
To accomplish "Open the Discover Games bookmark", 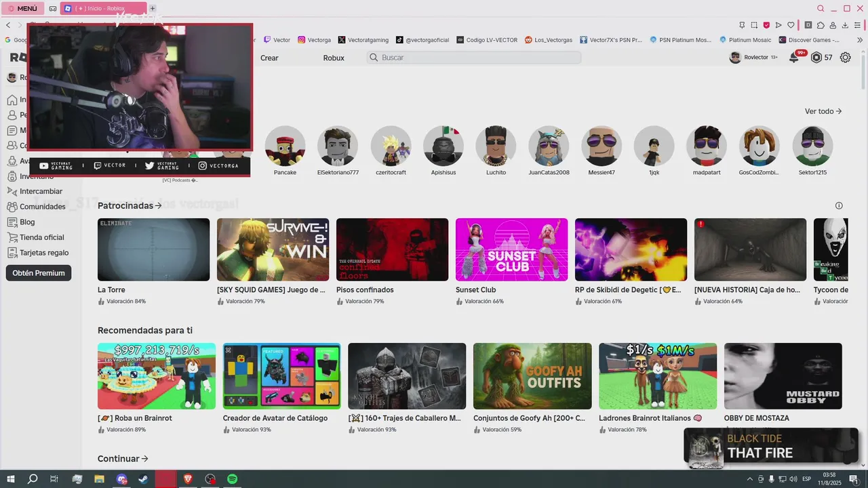I will point(809,40).
